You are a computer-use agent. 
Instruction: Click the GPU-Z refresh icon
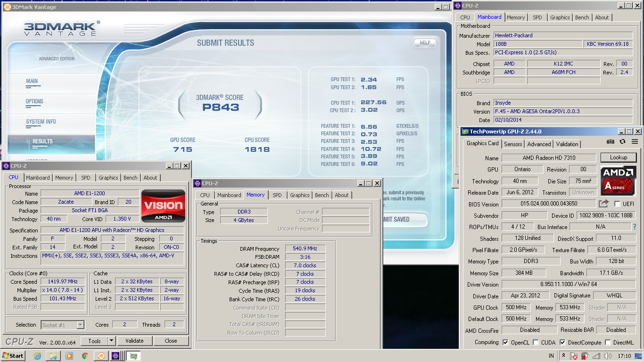tap(622, 141)
